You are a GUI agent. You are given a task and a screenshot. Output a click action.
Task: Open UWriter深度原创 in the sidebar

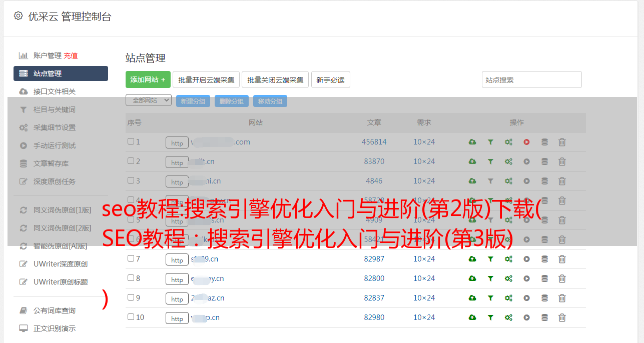(61, 264)
